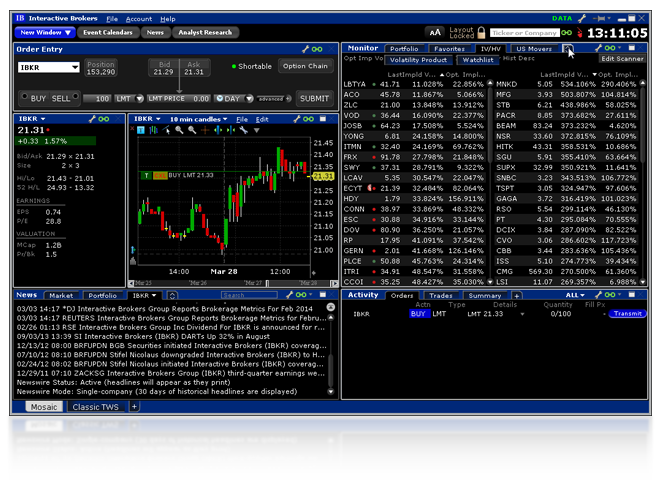Click the Layout Locked padlock icon
Screen dimensions: 662x500
(x=481, y=33)
